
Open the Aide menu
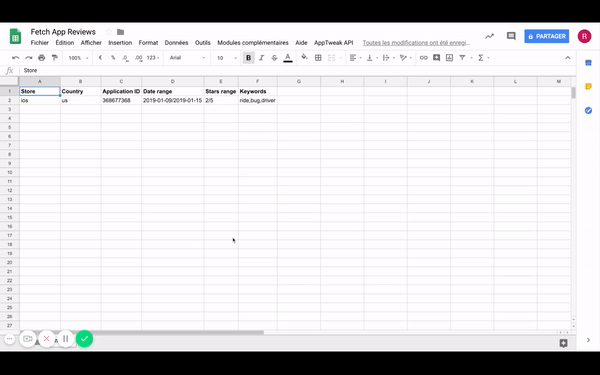301,43
